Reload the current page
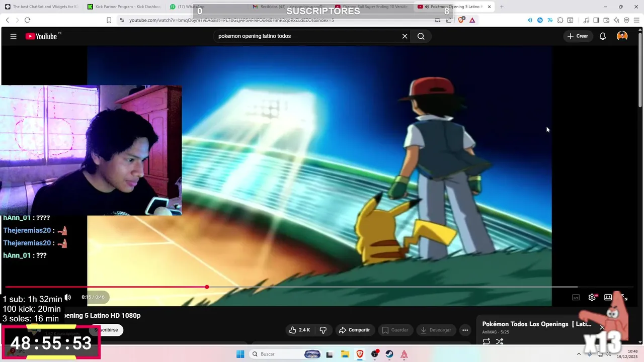644x362 pixels. click(27, 20)
